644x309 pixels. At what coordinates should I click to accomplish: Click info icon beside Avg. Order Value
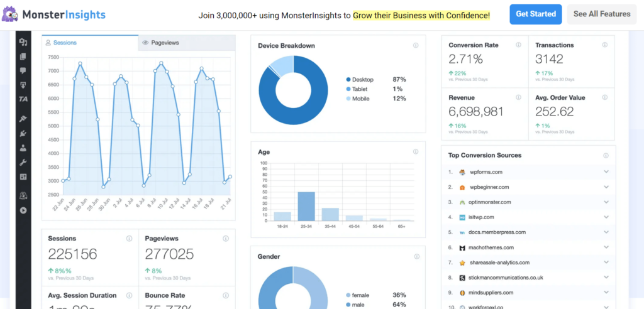point(605,97)
